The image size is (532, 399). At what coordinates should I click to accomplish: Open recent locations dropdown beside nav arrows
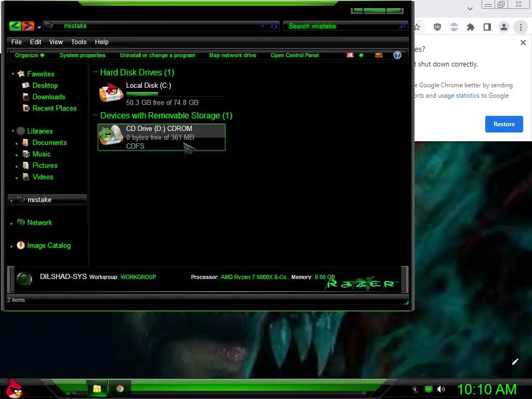click(39, 27)
